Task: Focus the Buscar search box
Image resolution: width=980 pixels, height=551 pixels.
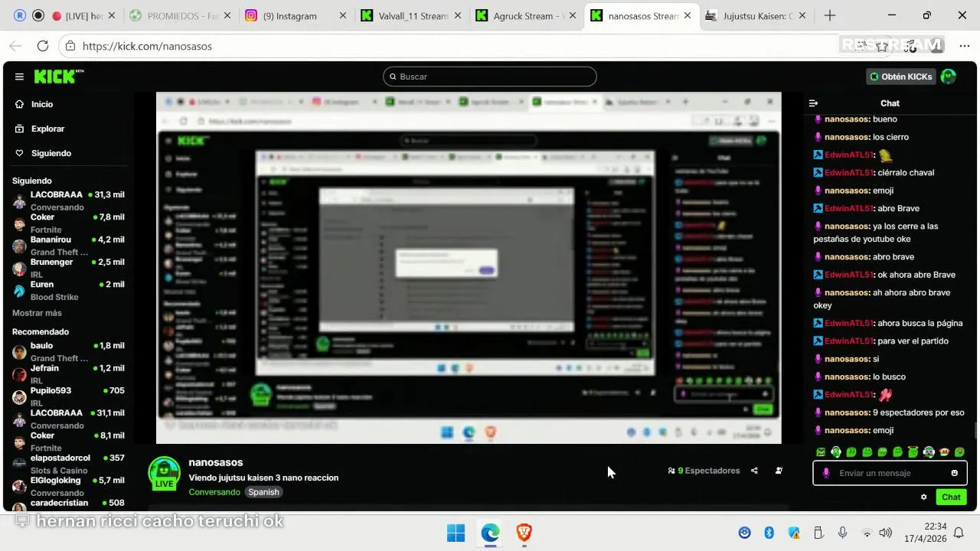Action: pyautogui.click(x=490, y=77)
